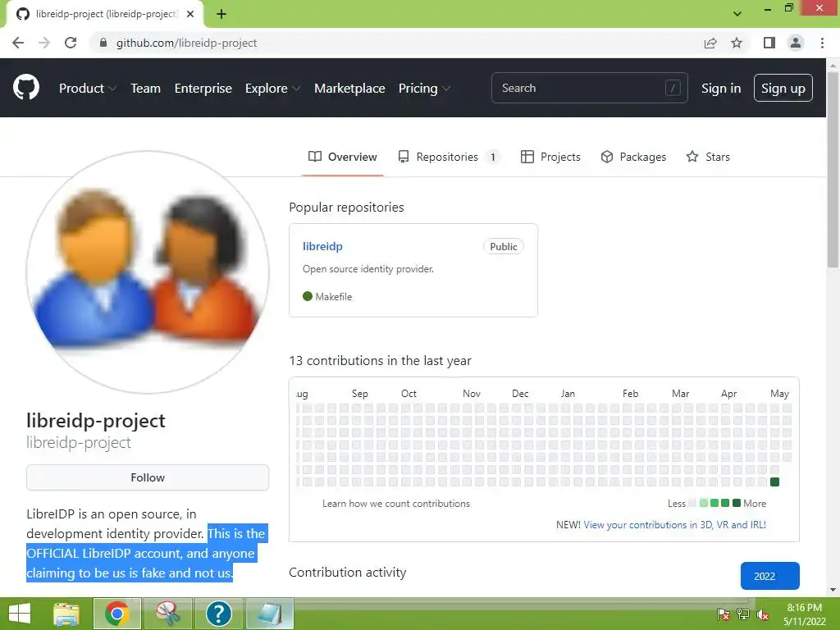
Task: Reload the page
Action: pos(71,43)
